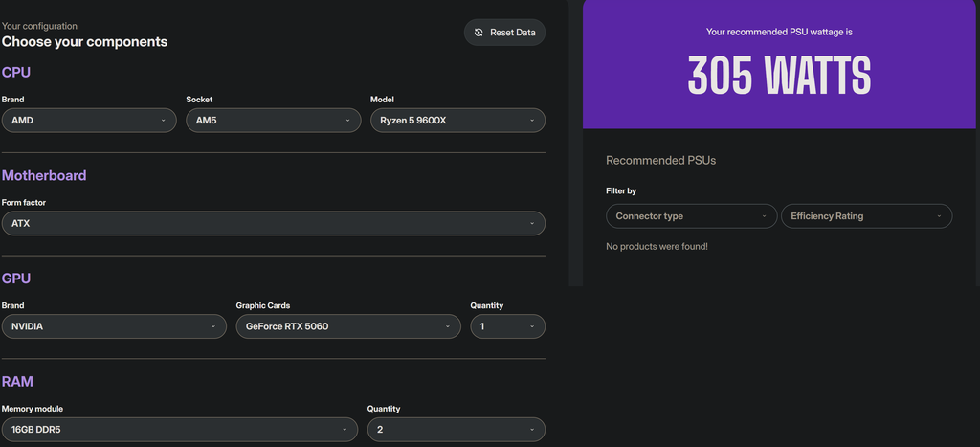Open the Connector type filter
Viewport: 980px width, 447px height.
tap(691, 216)
